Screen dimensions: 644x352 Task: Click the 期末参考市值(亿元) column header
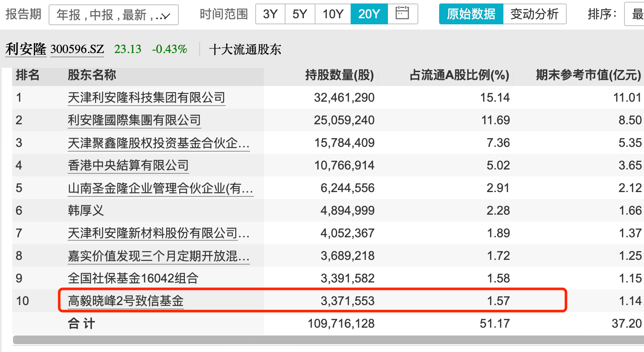pos(588,76)
